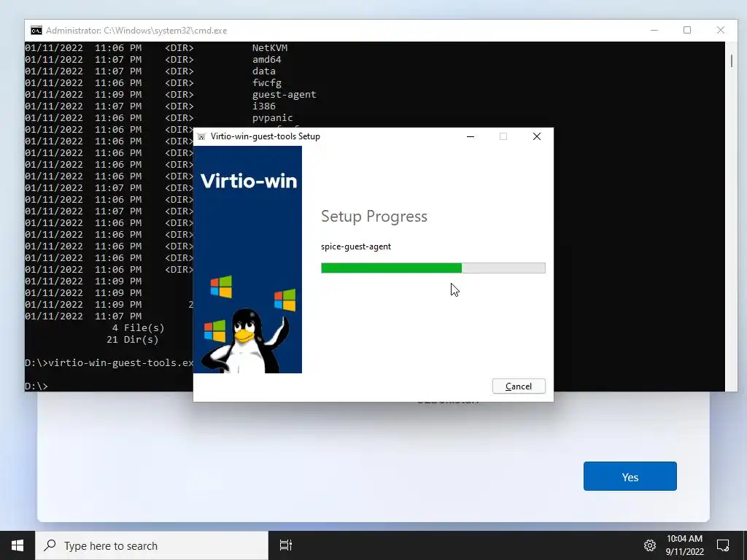Open Task View from the taskbar
The image size is (747, 560).
pos(285,545)
